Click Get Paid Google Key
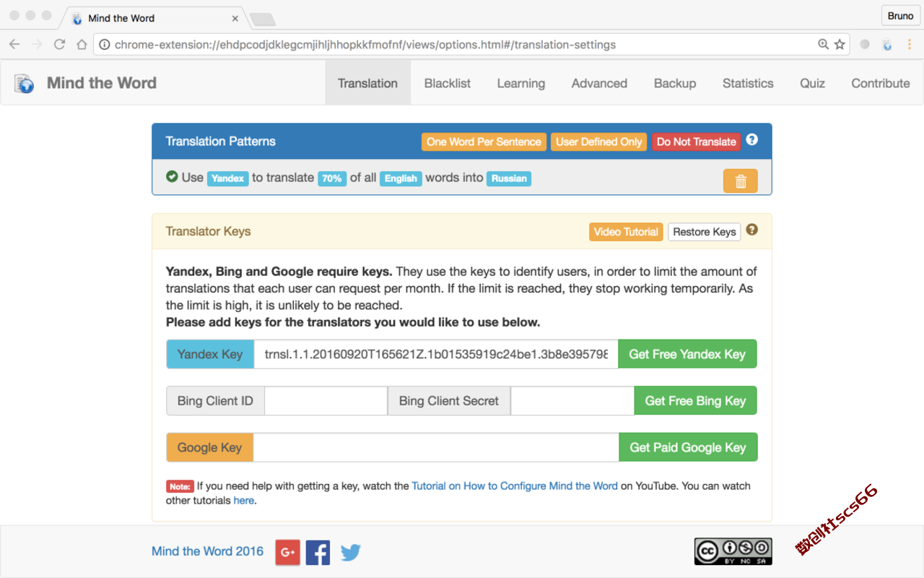Screen dimensions: 924x578 688,447
